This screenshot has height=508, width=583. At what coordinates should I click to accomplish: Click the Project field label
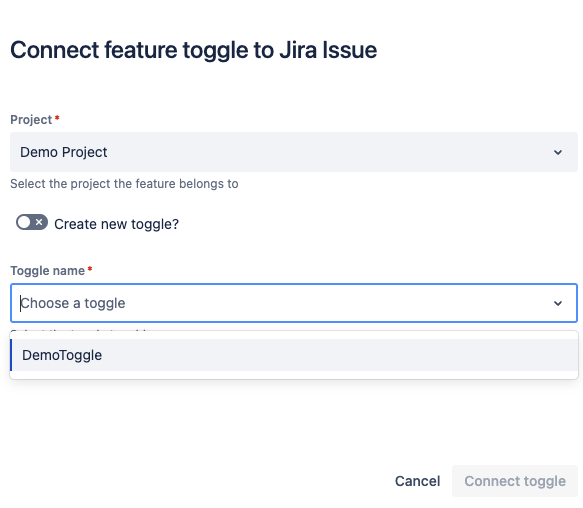[x=31, y=119]
